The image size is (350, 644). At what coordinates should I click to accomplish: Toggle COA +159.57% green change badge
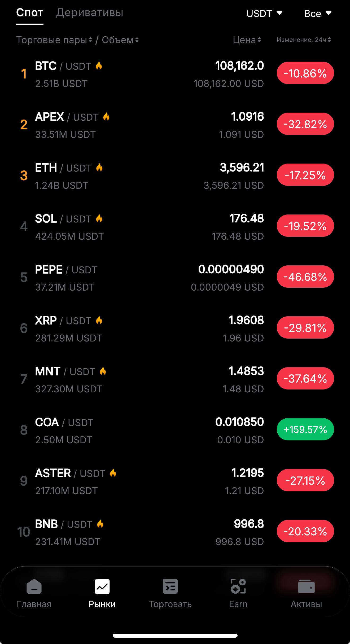(305, 429)
